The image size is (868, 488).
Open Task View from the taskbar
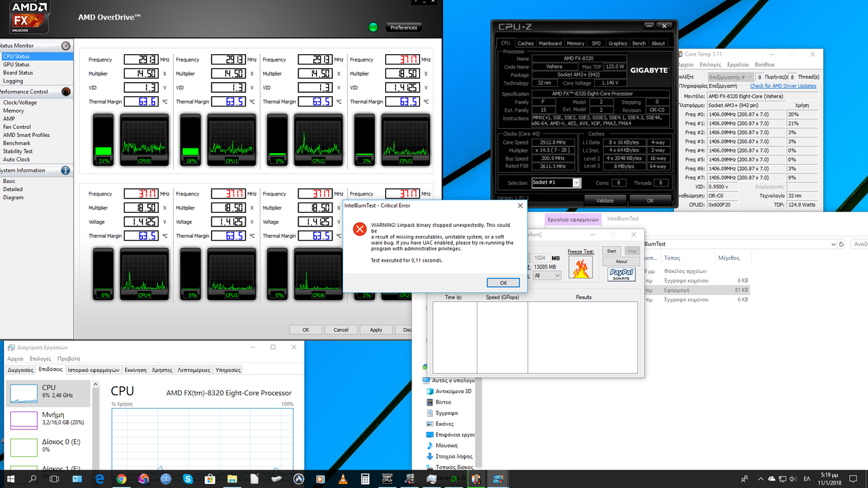55,479
